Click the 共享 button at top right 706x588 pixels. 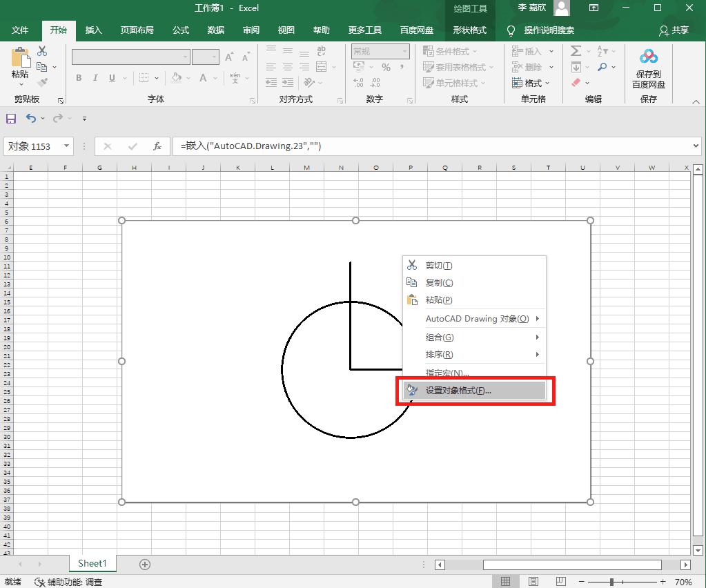pyautogui.click(x=674, y=30)
